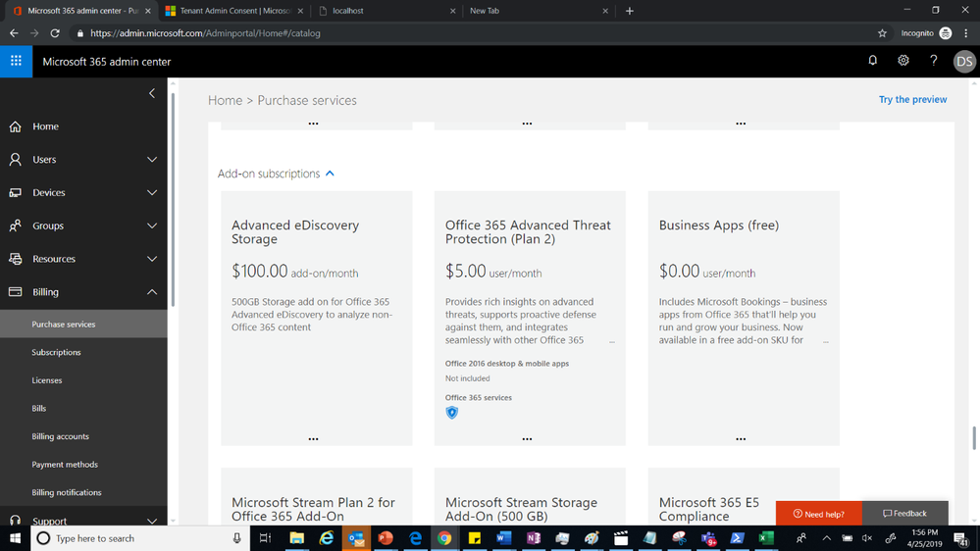
Task: Click the Feedback button
Action: pyautogui.click(x=905, y=514)
